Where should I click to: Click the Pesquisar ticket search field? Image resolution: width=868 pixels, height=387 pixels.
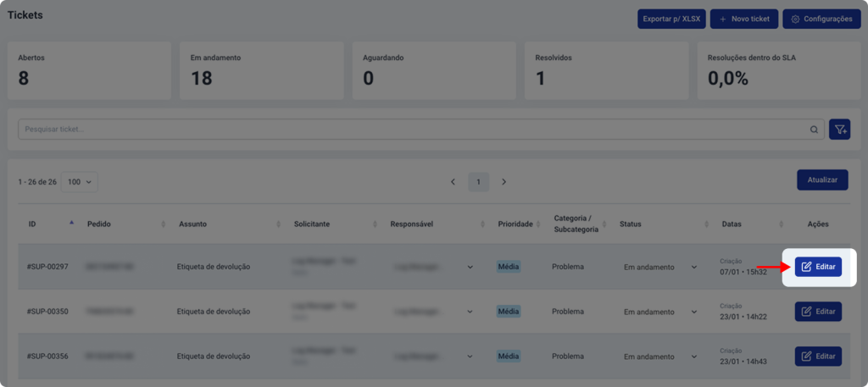[407, 130]
